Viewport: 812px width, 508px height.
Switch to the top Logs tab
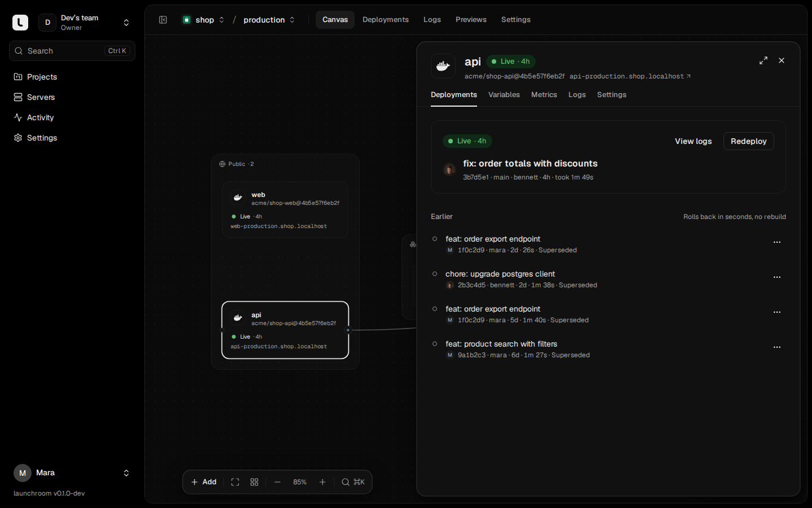coord(433,20)
